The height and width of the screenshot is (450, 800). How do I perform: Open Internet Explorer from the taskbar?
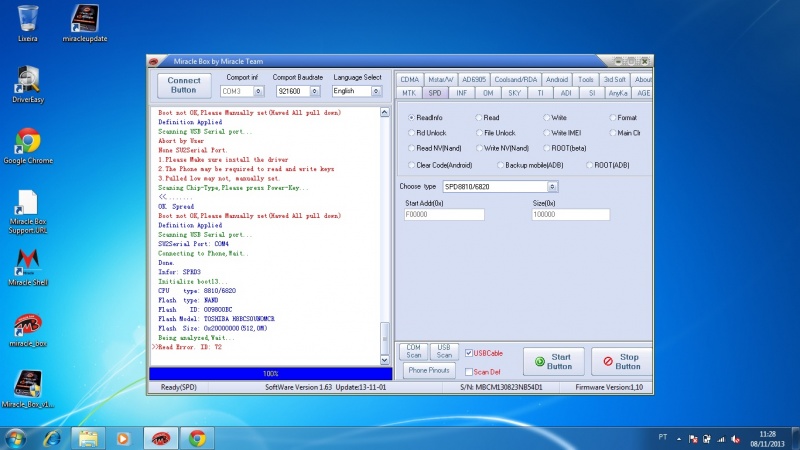(x=52, y=438)
